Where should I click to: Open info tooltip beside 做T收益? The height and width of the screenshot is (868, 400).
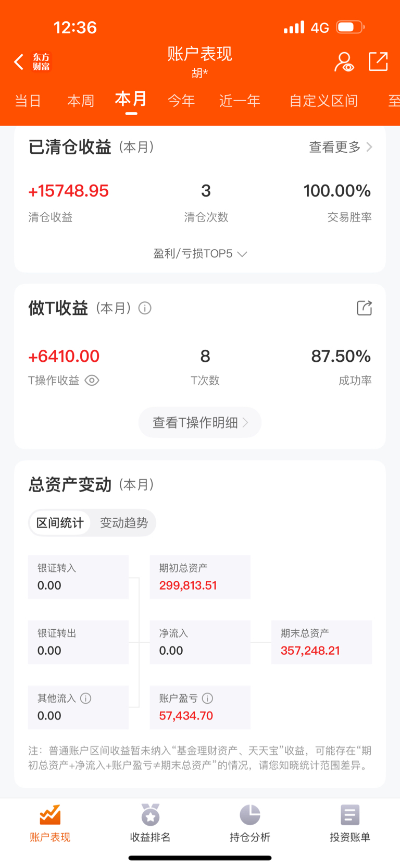pos(145,308)
